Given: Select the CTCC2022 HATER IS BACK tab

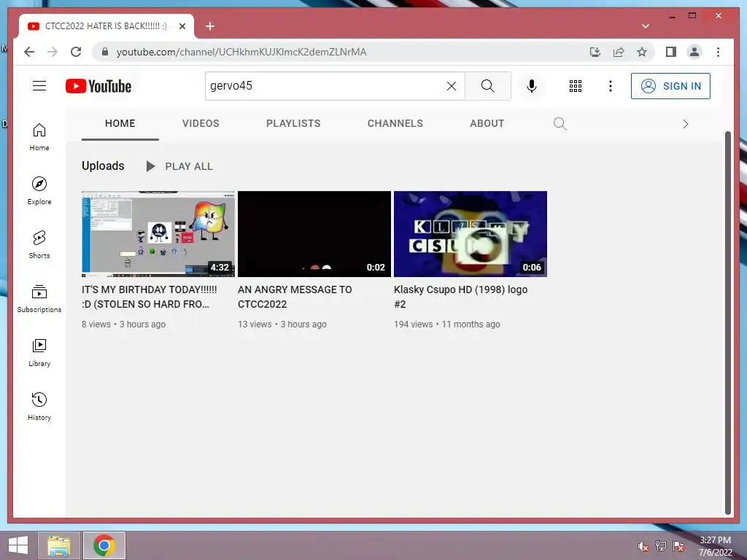Looking at the screenshot, I should tap(106, 26).
